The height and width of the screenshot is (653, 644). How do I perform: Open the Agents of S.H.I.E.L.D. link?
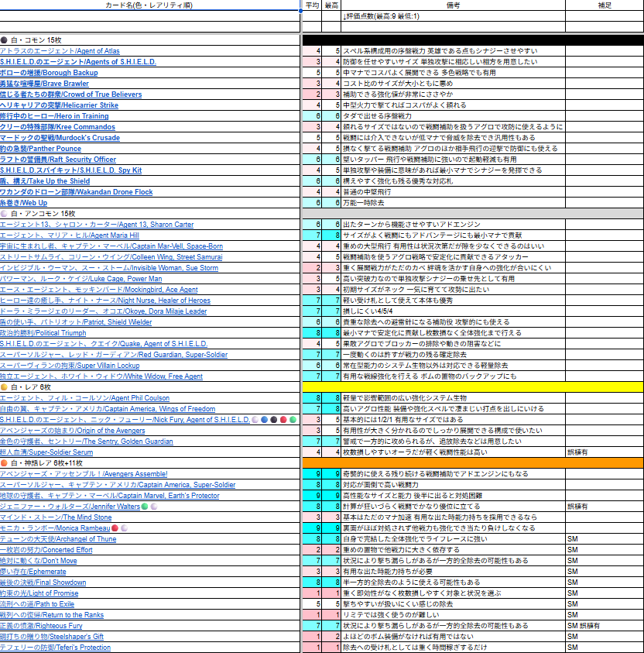pos(78,62)
